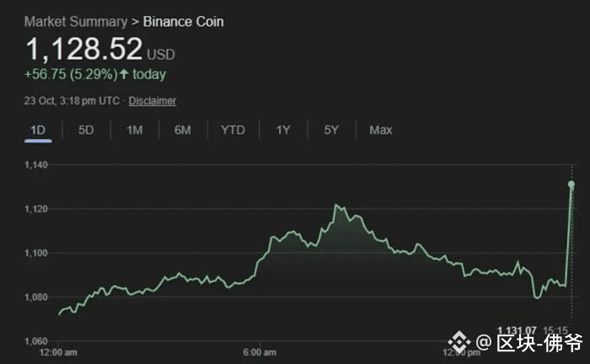Click the Market Summary breadcrumb

click(x=76, y=21)
